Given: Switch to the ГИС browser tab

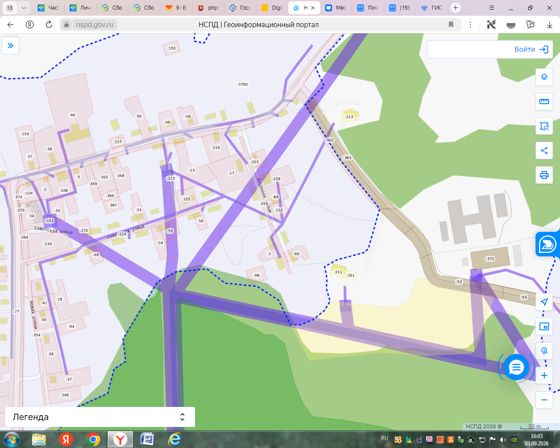Looking at the screenshot, I should point(431,8).
